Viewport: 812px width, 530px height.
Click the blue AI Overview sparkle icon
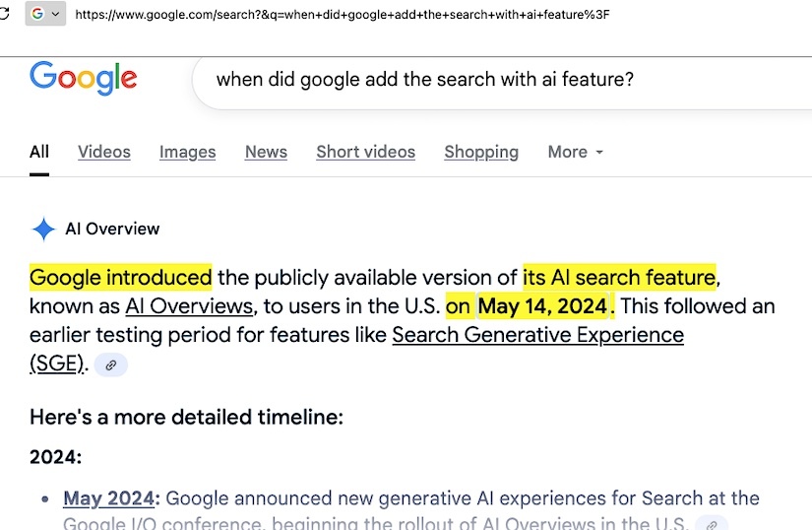[x=43, y=230]
